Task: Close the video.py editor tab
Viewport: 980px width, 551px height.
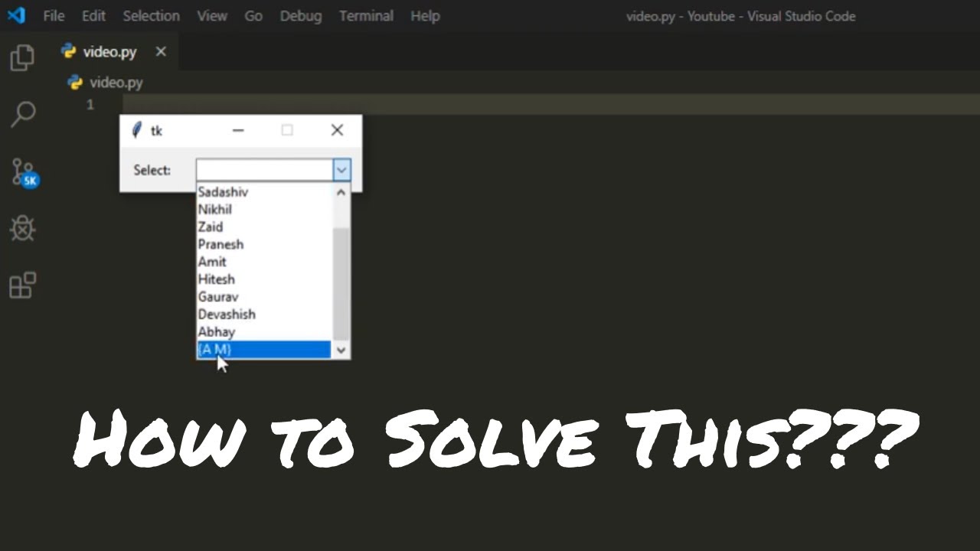Action: click(161, 51)
